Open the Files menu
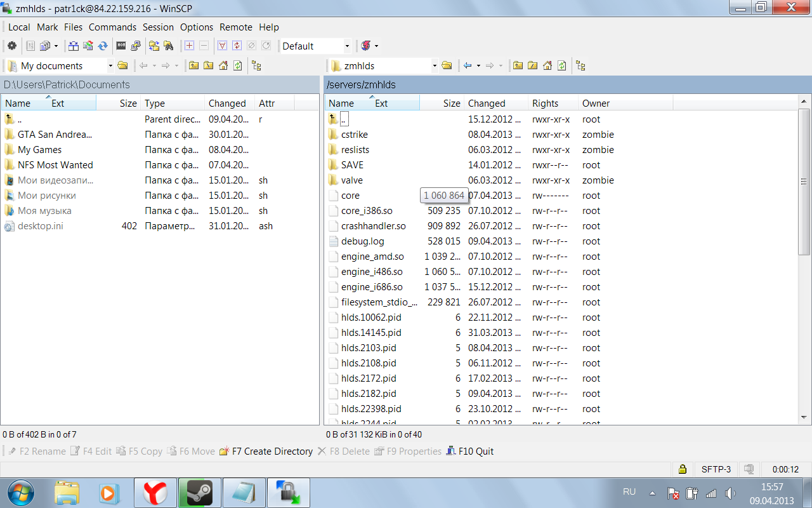Viewport: 812px width, 508px height. pos(74,27)
